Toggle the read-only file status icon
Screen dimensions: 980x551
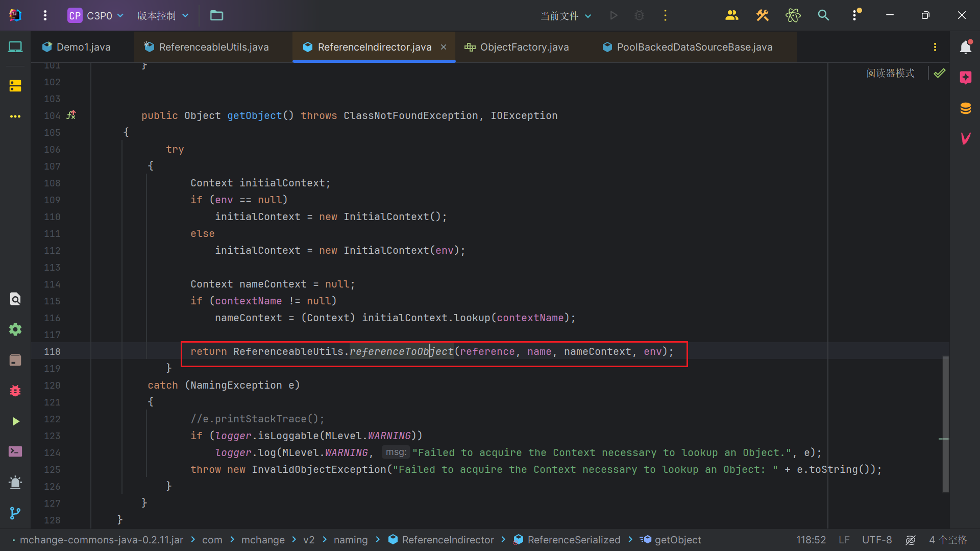911,540
